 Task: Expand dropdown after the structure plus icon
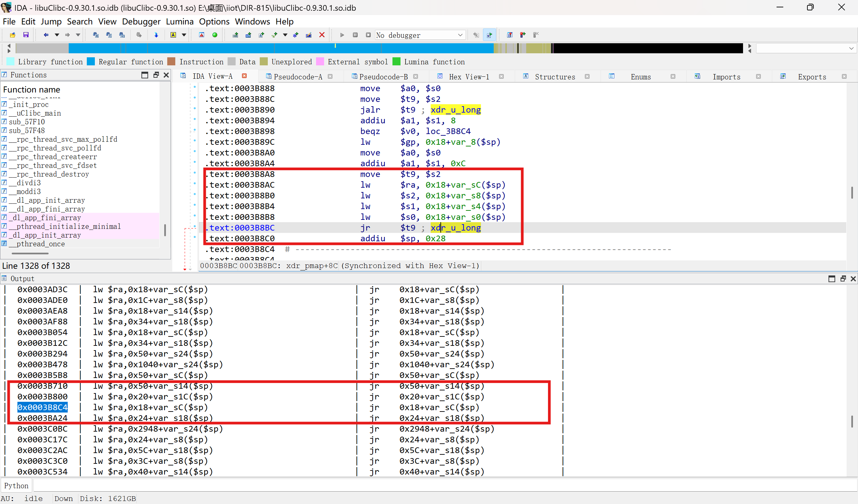[285, 35]
